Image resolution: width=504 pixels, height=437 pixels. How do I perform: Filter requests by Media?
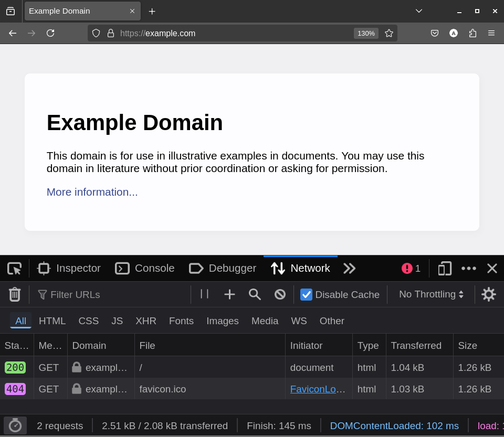265,321
